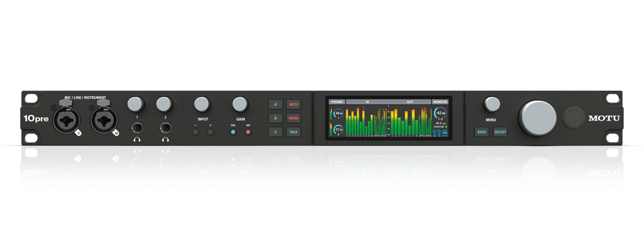Select monitor preset B button
This screenshot has height=236, width=644.
[275, 118]
